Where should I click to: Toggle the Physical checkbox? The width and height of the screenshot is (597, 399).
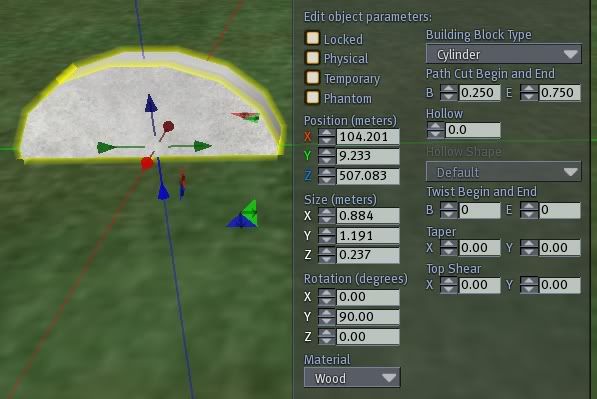point(313,58)
